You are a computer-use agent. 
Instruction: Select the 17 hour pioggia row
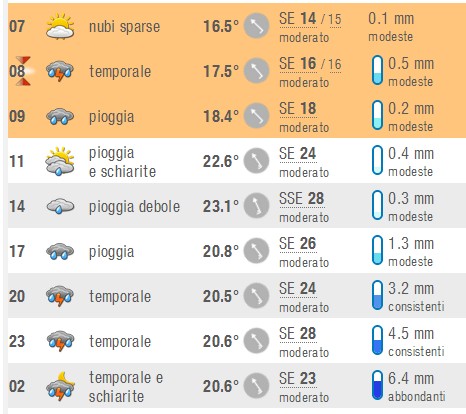point(237,251)
